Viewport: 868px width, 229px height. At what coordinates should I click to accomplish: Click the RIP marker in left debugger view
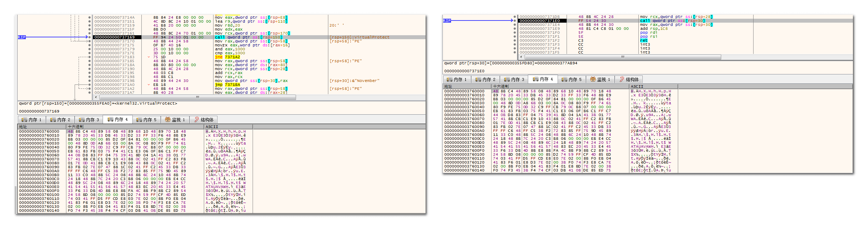[x=22, y=37]
